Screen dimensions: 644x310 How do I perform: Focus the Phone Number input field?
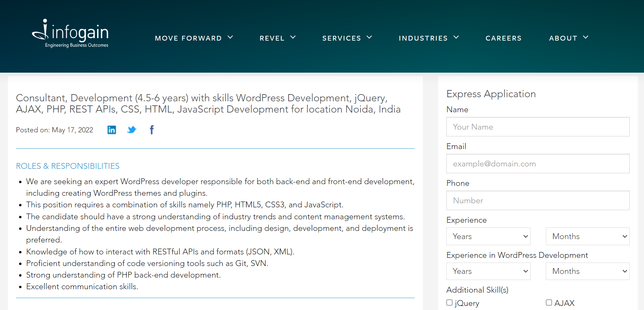538,201
